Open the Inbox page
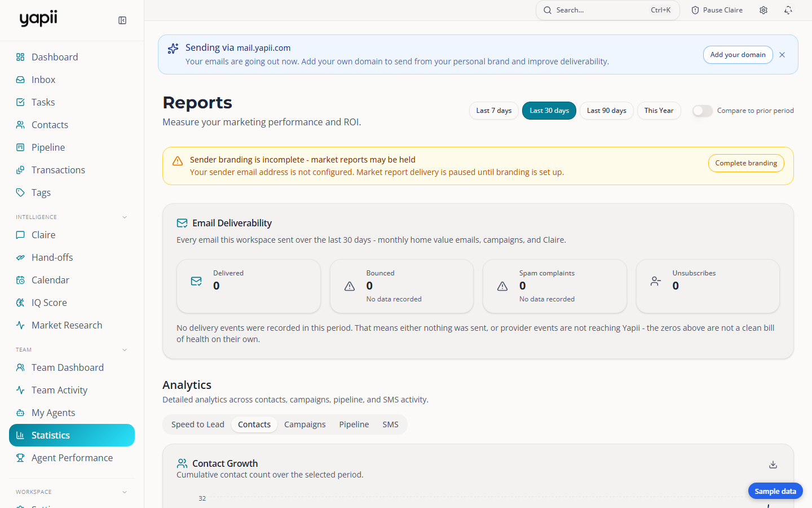The width and height of the screenshot is (812, 508). pyautogui.click(x=72, y=80)
